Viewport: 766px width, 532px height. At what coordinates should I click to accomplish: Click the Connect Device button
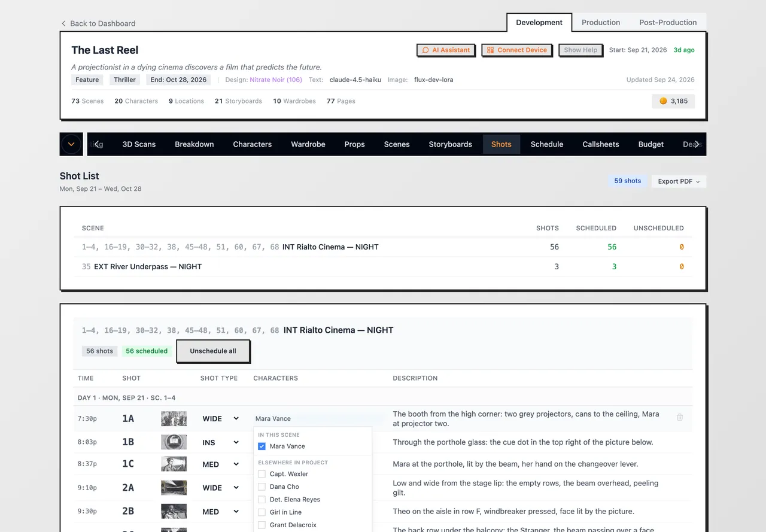(x=516, y=50)
